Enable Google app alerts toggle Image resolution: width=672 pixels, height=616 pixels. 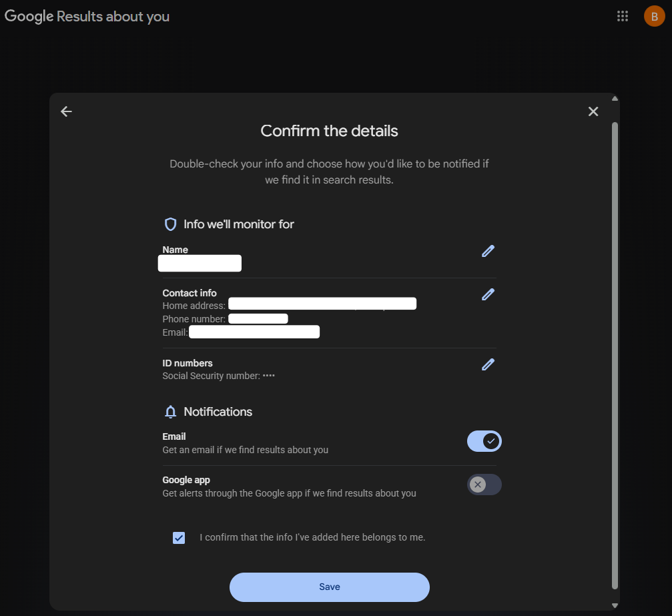pos(484,485)
